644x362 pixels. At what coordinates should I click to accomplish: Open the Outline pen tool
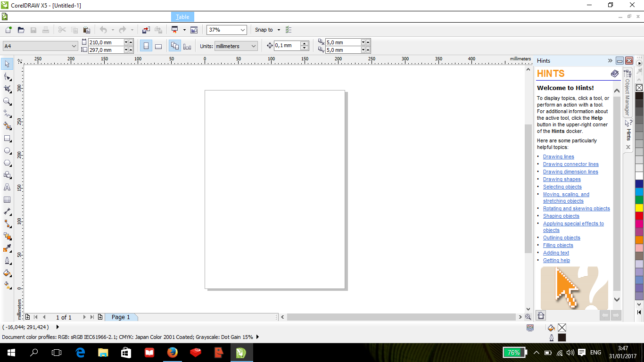point(8,261)
